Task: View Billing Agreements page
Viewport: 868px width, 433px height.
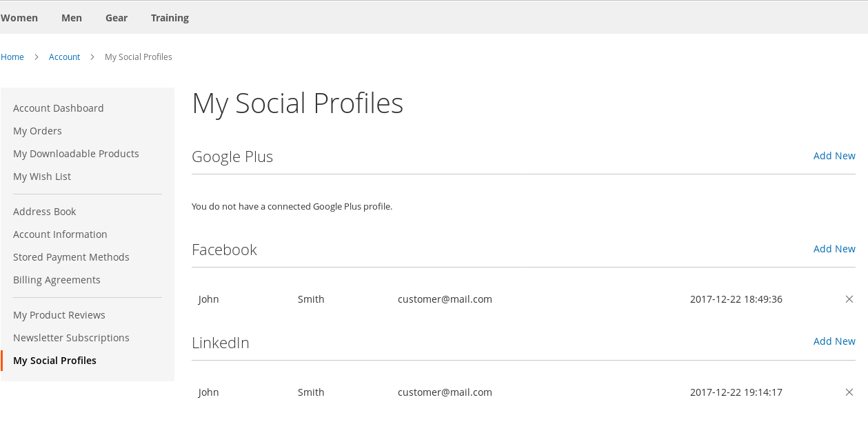Action: point(57,280)
